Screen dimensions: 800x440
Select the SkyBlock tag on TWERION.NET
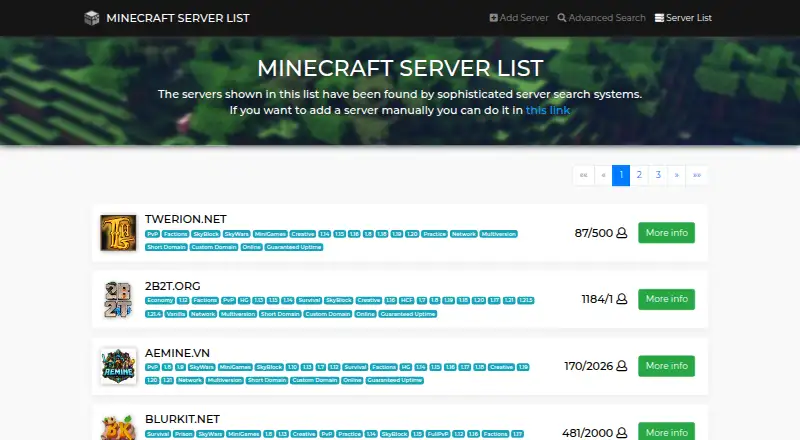tap(206, 234)
